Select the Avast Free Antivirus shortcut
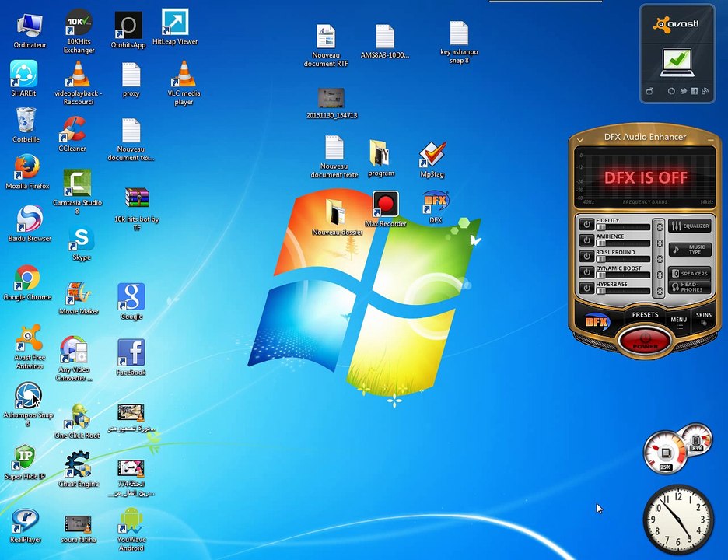 tap(30, 347)
